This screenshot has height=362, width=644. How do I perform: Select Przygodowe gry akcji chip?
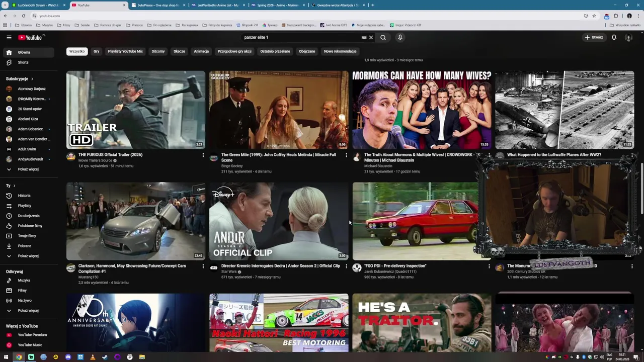click(234, 51)
